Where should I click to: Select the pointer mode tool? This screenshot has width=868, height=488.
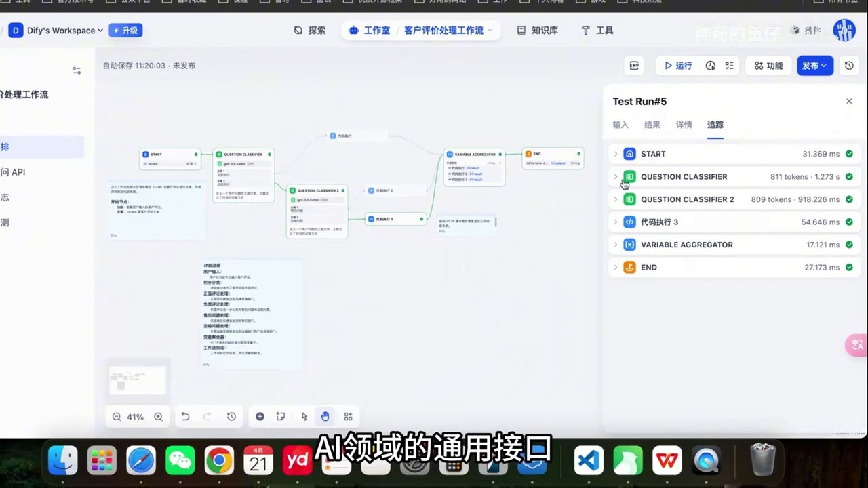tap(304, 417)
